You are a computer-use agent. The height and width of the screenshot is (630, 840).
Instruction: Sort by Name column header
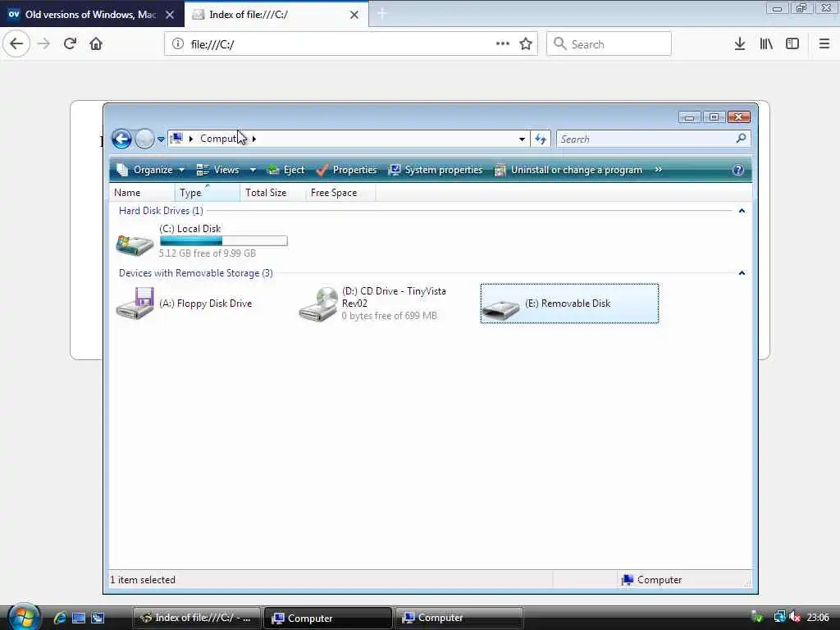coord(143,192)
